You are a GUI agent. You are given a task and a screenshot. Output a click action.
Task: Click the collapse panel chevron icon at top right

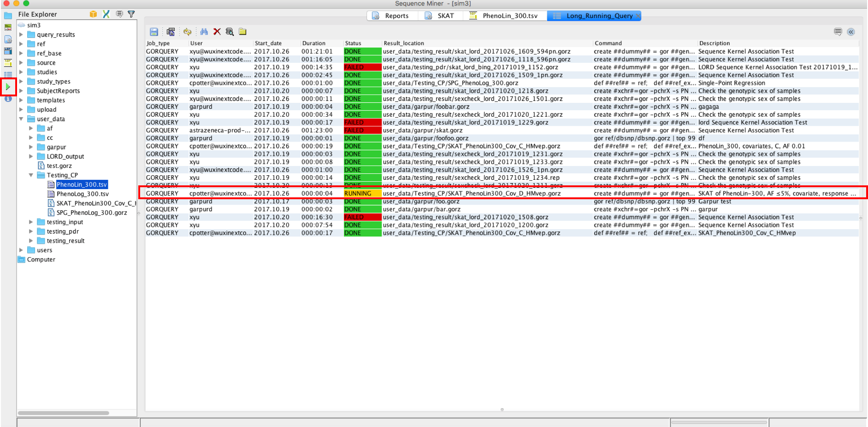[x=851, y=32]
